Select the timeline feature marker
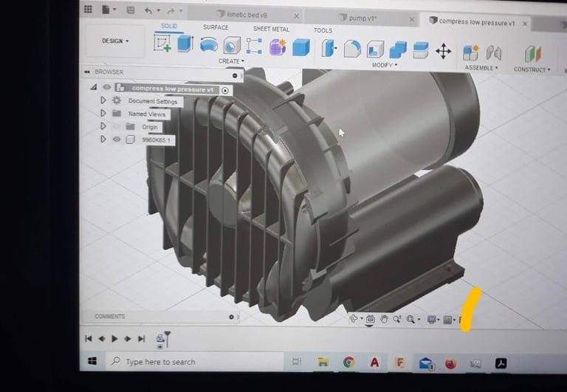The image size is (567, 392). tap(160, 339)
